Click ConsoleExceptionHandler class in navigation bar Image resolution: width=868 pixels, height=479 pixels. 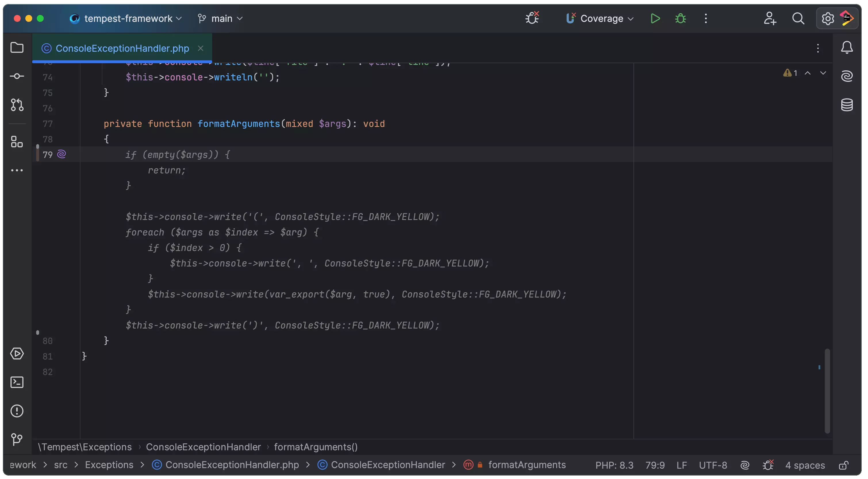click(381, 465)
